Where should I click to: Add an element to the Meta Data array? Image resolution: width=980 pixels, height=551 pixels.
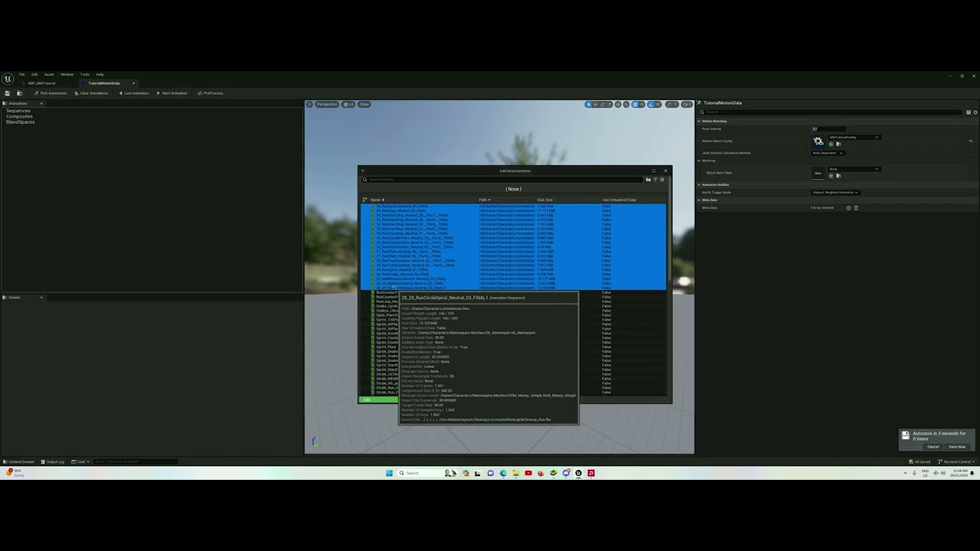pyautogui.click(x=848, y=208)
